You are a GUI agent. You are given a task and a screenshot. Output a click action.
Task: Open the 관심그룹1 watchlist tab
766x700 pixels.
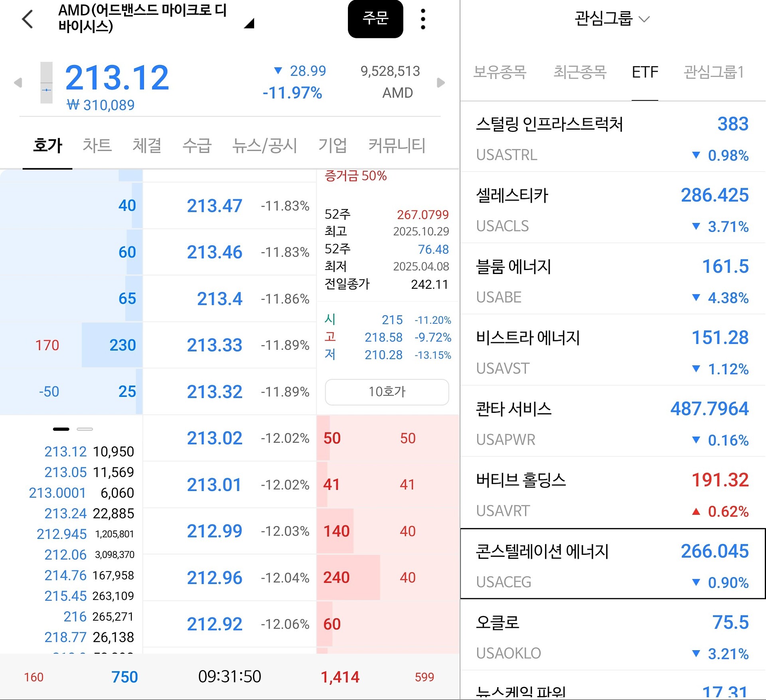pos(714,72)
